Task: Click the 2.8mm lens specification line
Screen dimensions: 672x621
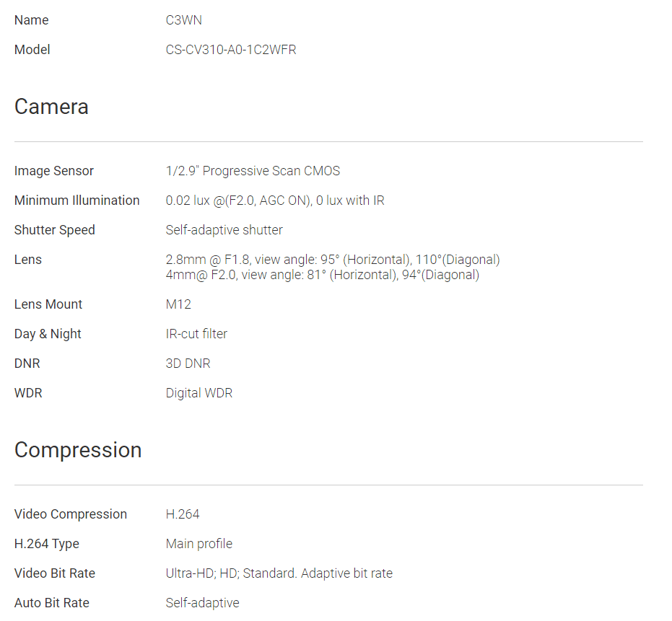Action: pos(333,260)
